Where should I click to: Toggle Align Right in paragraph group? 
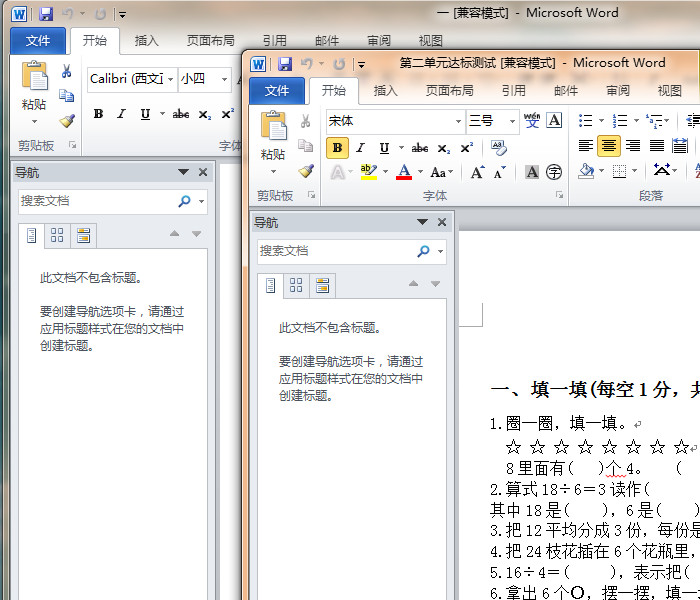633,146
